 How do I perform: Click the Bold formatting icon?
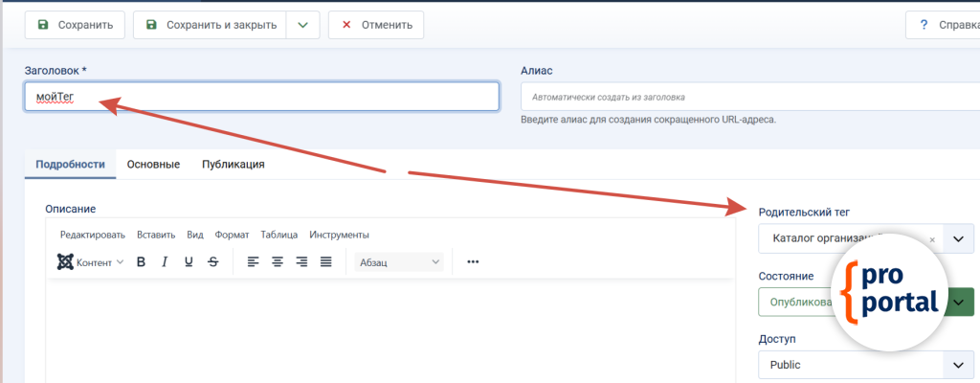pos(141,262)
